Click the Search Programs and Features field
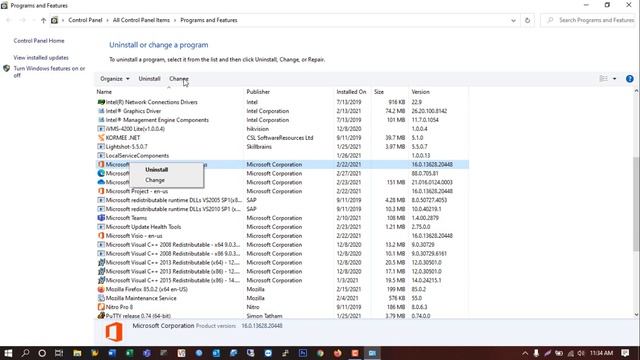The image size is (640, 360). coord(588,20)
